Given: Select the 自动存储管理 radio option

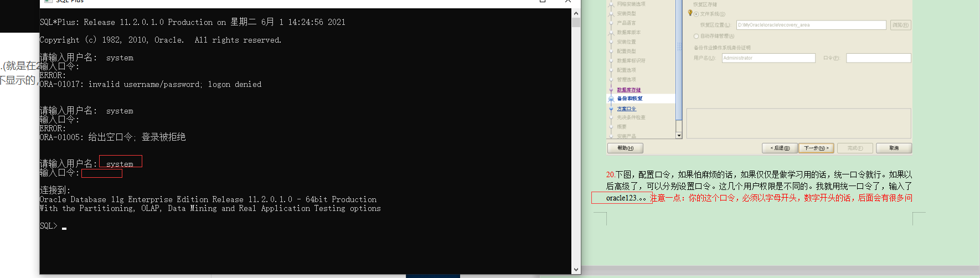Looking at the screenshot, I should tap(696, 36).
